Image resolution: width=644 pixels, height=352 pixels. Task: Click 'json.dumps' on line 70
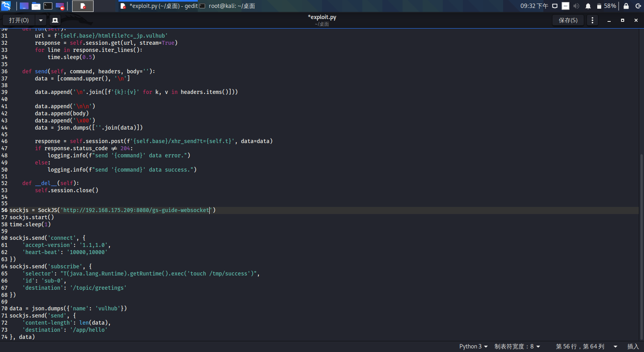(48, 308)
